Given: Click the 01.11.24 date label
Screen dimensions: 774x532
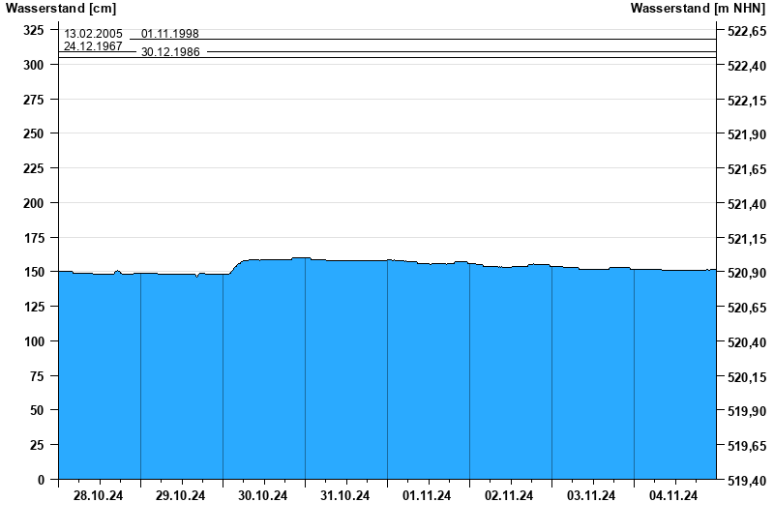Looking at the screenshot, I should tap(428, 496).
